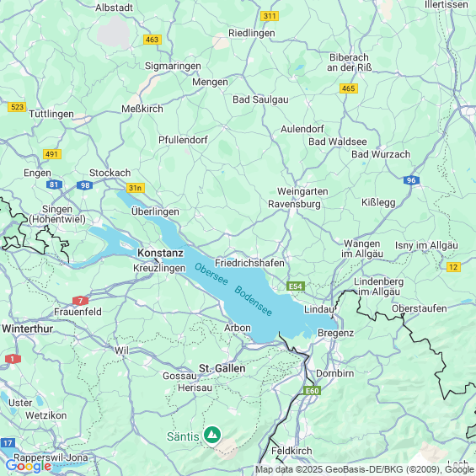Click the Säntis mountain peak marker icon
The width and height of the screenshot is (476, 476).
pos(212,436)
